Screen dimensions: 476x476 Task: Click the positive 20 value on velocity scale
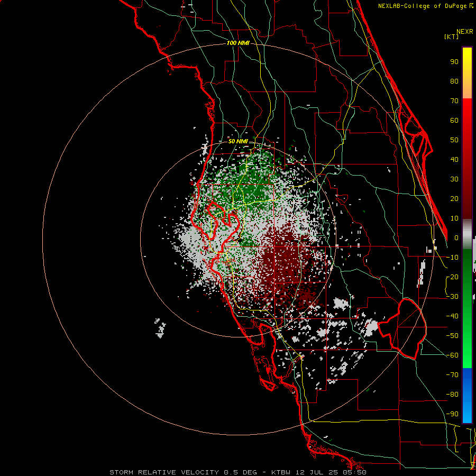coord(454,199)
